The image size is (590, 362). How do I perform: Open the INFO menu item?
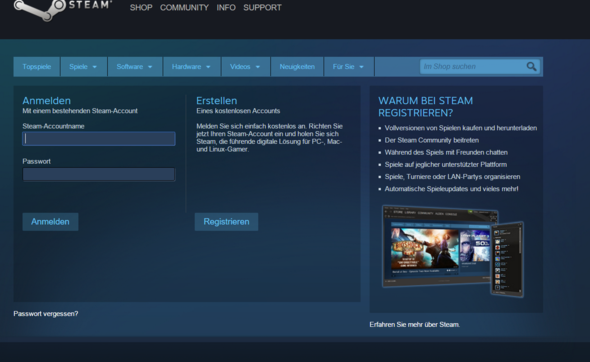click(x=226, y=8)
